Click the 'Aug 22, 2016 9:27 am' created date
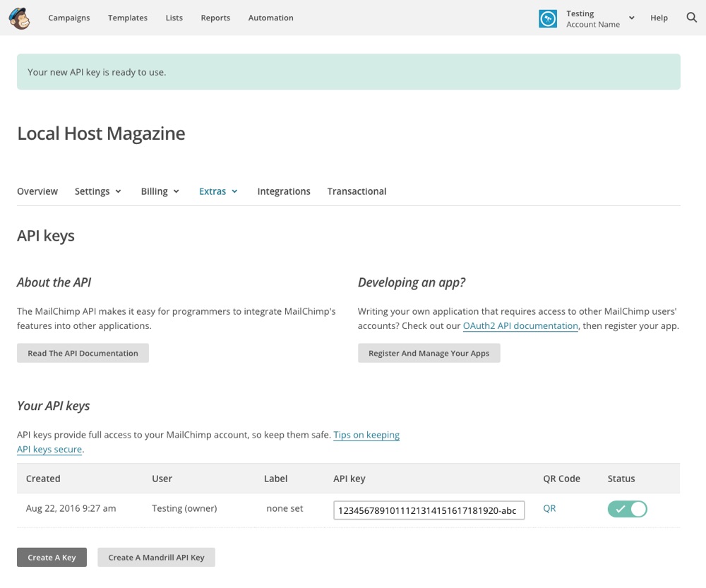 (71, 509)
